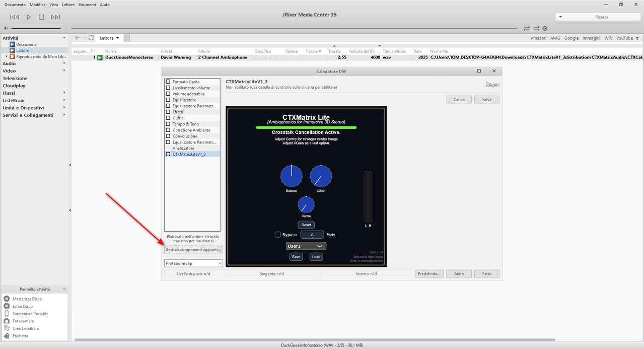The height and width of the screenshot is (349, 644).
Task: Click the Predefinite button
Action: pos(430,274)
